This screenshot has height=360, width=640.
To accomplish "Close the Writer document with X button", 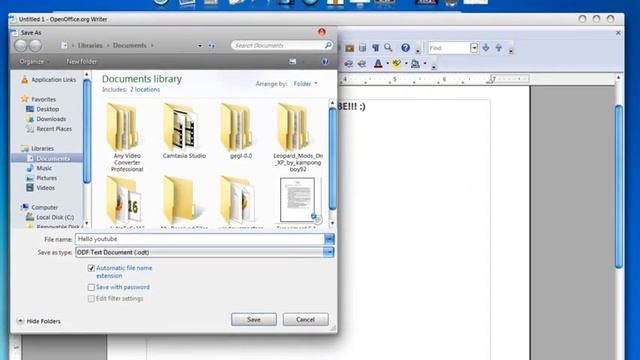I will tap(618, 33).
